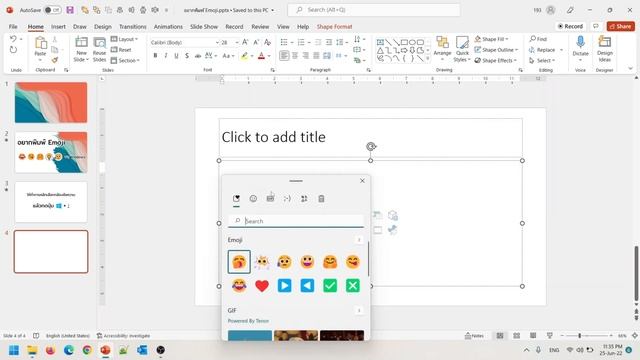Image resolution: width=640 pixels, height=360 pixels.
Task: Close the emoji picker panel
Action: 362,180
